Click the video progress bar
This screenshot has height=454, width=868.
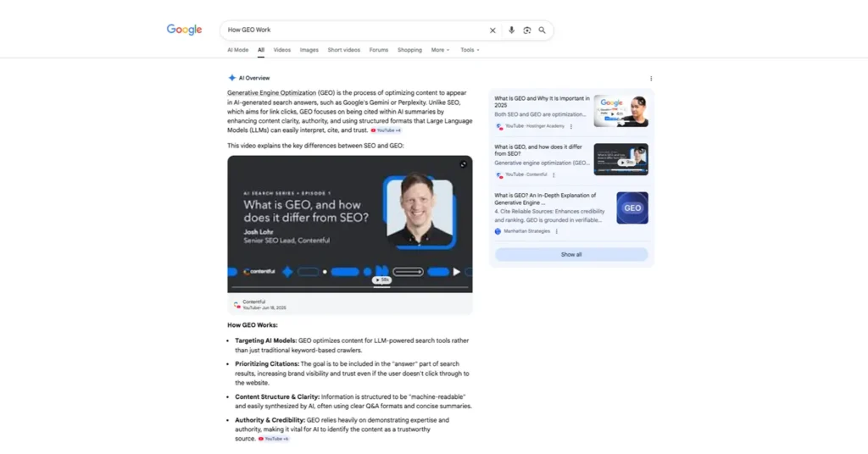coord(350,287)
